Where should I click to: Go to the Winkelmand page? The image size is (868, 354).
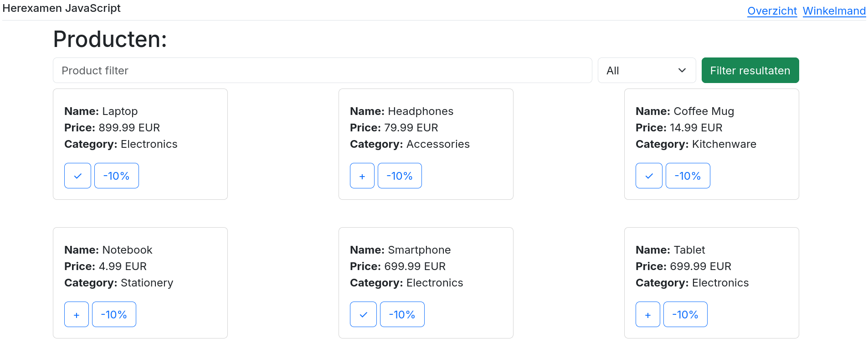coord(834,11)
